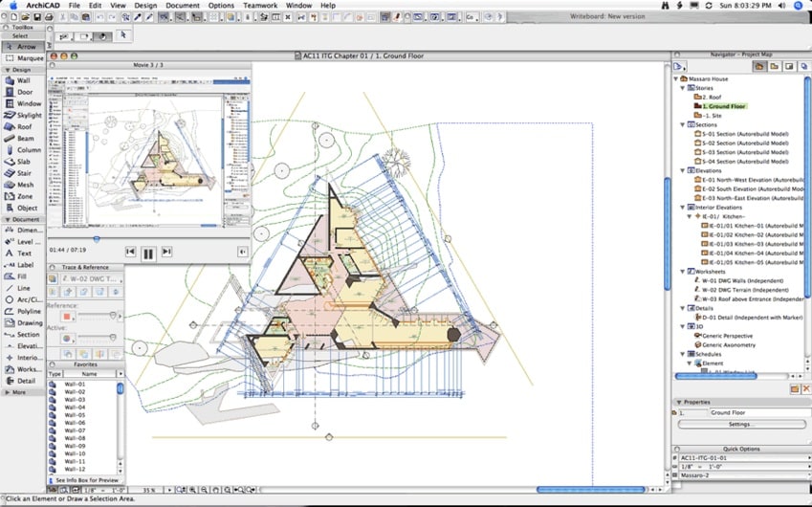Toggle the magic wand geometry method in Info Box

pos(102,36)
